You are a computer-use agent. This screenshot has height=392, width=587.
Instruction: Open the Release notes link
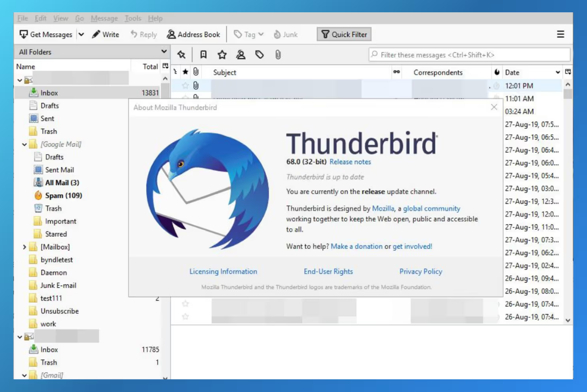pyautogui.click(x=350, y=162)
